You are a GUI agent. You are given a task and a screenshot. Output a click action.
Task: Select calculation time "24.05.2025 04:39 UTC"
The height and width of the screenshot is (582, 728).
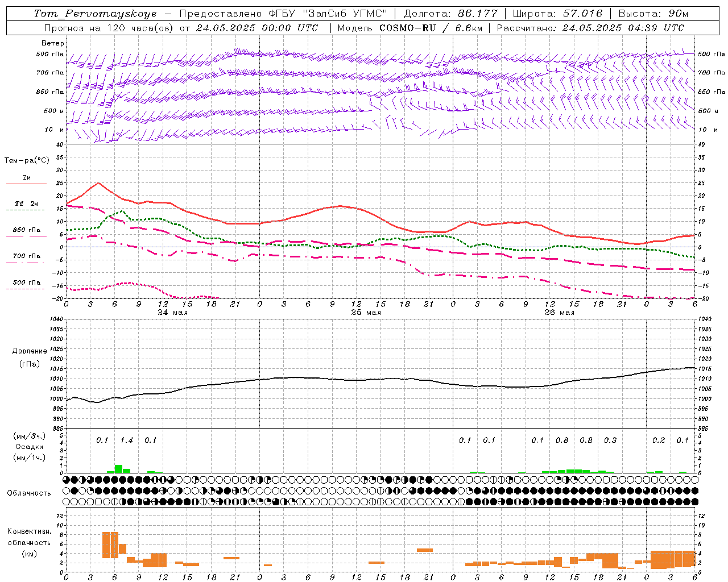click(623, 28)
